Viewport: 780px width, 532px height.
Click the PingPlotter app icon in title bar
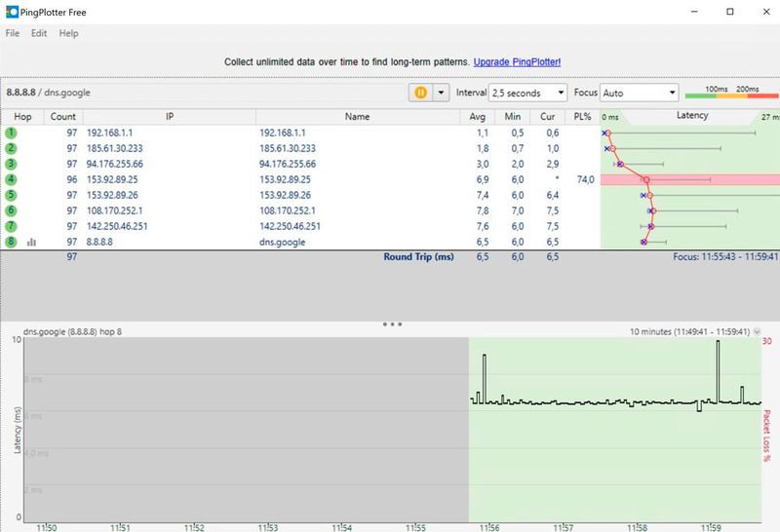[x=12, y=12]
